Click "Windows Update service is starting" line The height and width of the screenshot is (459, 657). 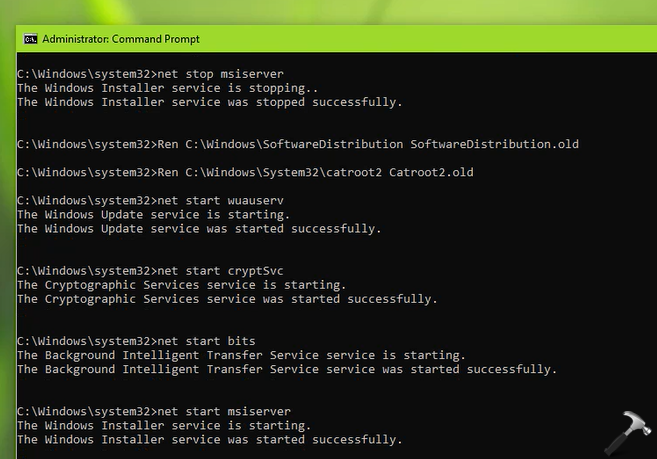pos(153,214)
